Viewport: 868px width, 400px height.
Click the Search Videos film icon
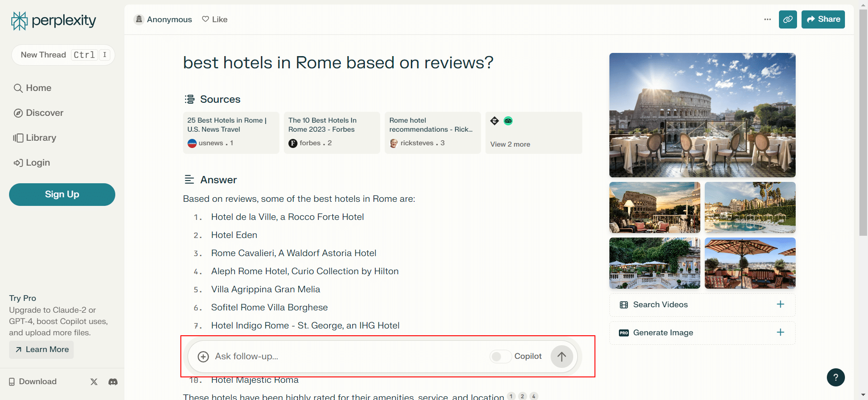pyautogui.click(x=624, y=305)
